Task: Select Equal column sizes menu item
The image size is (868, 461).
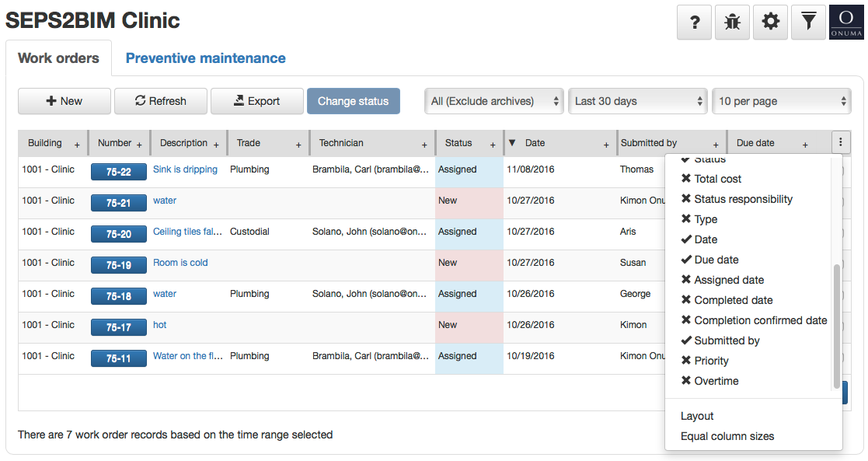Action: coord(727,436)
